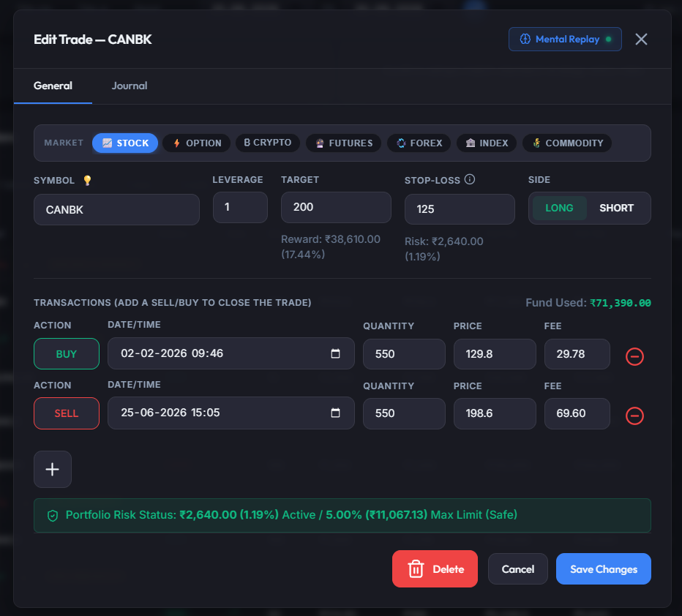The width and height of the screenshot is (682, 616).
Task: Click the Stop-Loss info icon
Action: tap(470, 179)
